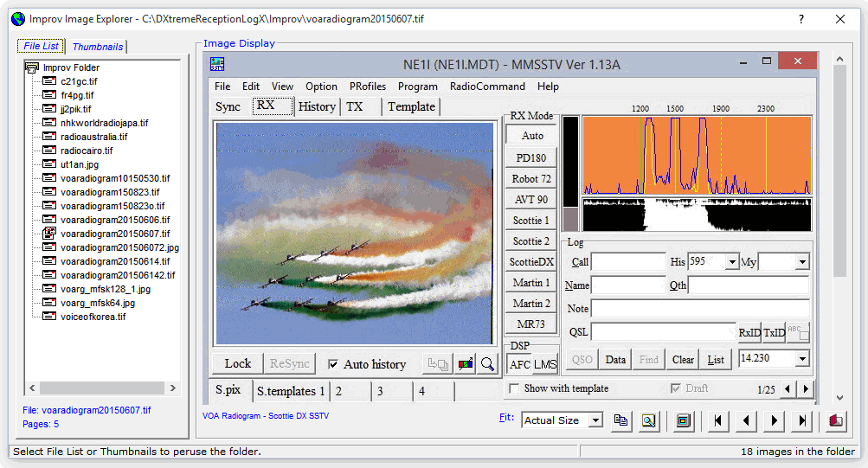Click the Data log button
Screen dimensions: 868x468
(x=615, y=360)
